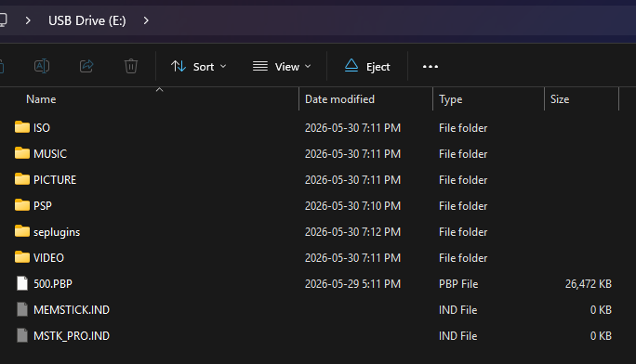Screen dimensions: 636x364
Task: Eject the USB drive
Action: [x=367, y=67]
